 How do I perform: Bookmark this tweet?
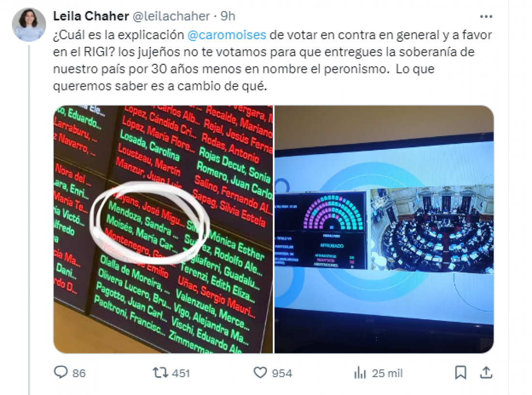pyautogui.click(x=460, y=372)
